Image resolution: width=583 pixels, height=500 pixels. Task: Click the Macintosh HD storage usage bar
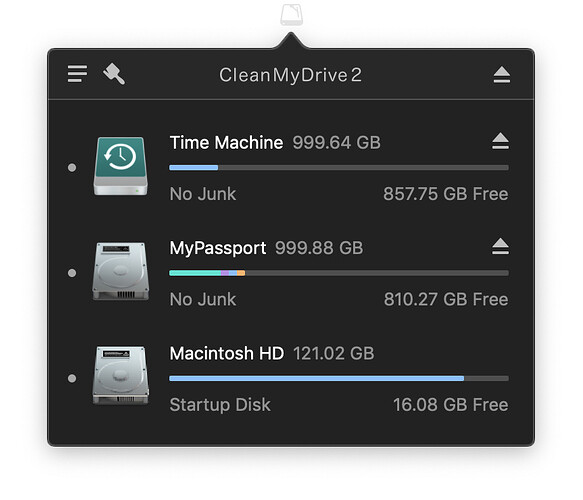[x=339, y=378]
